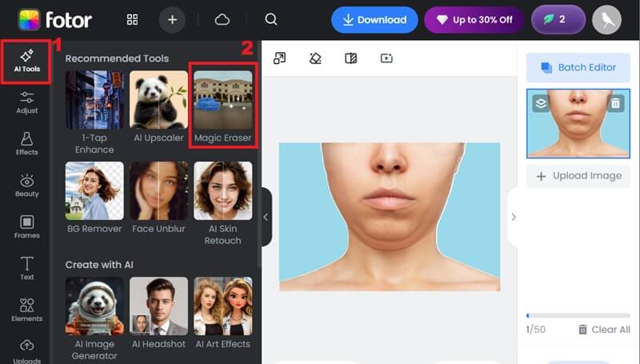The image size is (640, 364).
Task: Delete the uploaded image via trash icon
Action: [x=615, y=103]
